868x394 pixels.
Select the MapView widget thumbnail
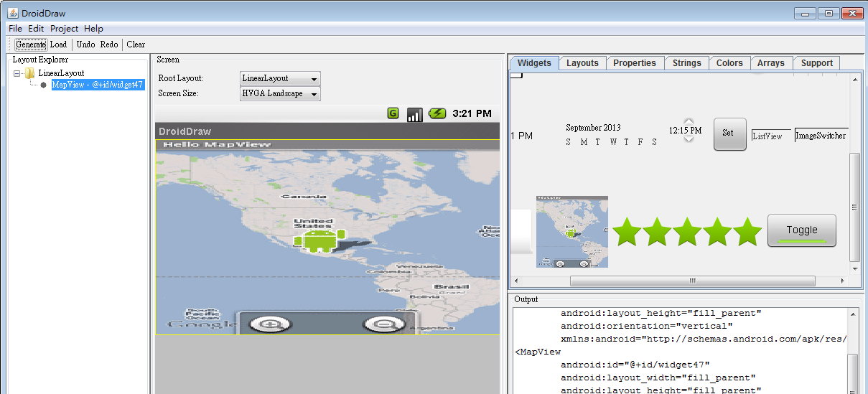click(572, 232)
